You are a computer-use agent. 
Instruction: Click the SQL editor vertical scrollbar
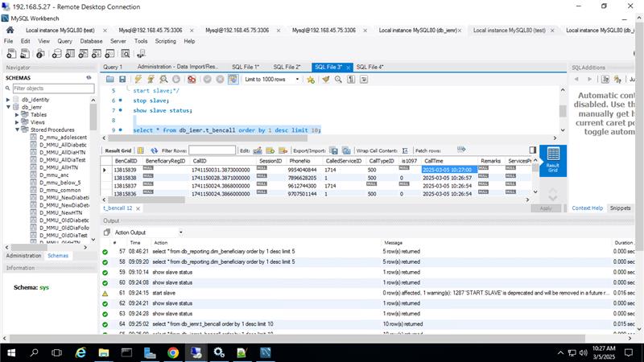click(563, 110)
